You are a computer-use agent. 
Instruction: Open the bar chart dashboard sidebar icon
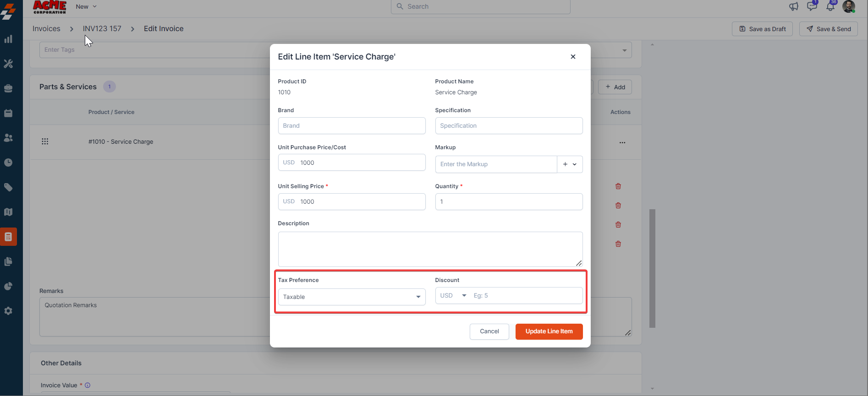pos(8,39)
